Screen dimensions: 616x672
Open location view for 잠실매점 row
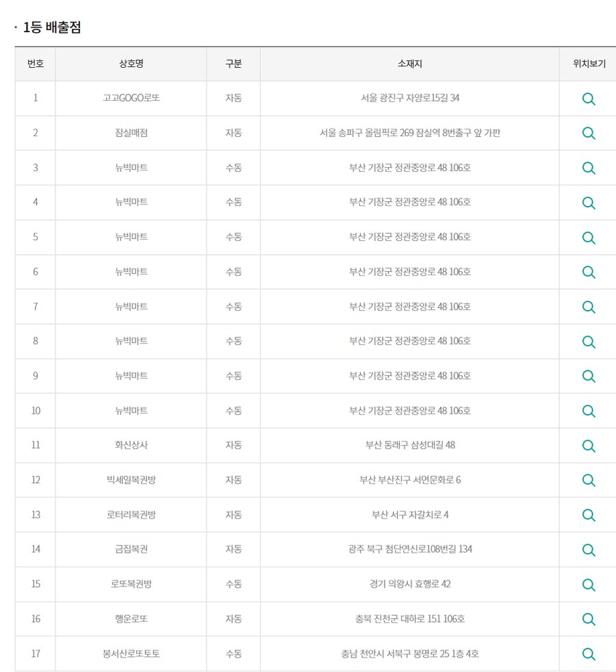589,133
